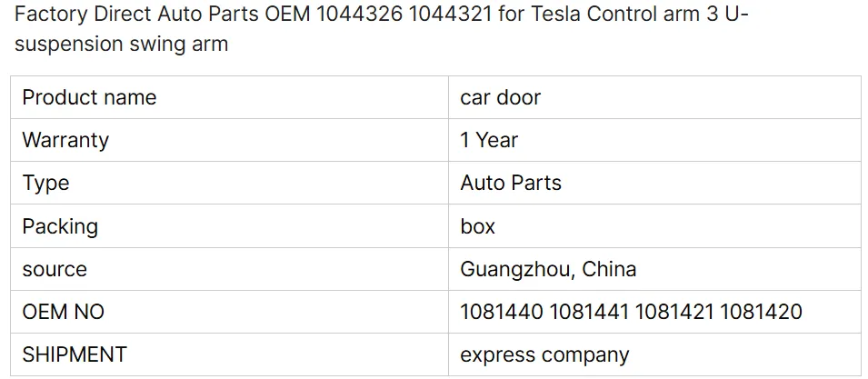
Task: Click OEM number 1081421 in the table
Action: click(673, 312)
